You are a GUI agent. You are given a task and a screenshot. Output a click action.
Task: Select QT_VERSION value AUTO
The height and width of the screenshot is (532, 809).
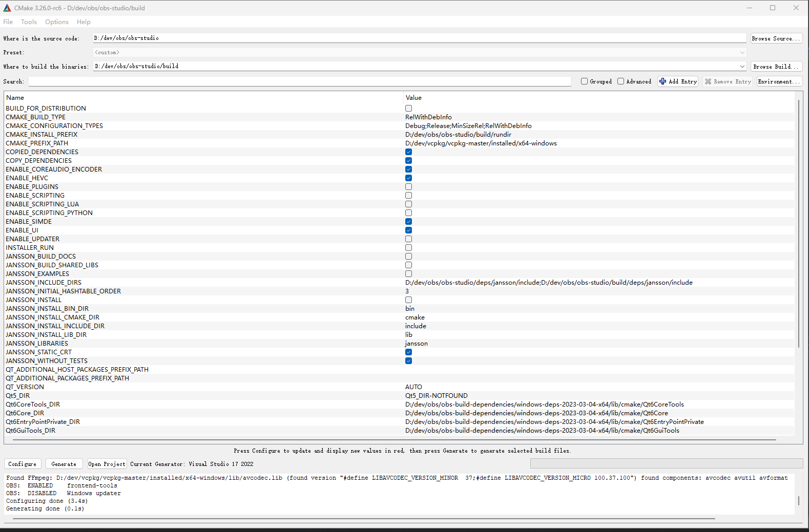click(x=413, y=387)
